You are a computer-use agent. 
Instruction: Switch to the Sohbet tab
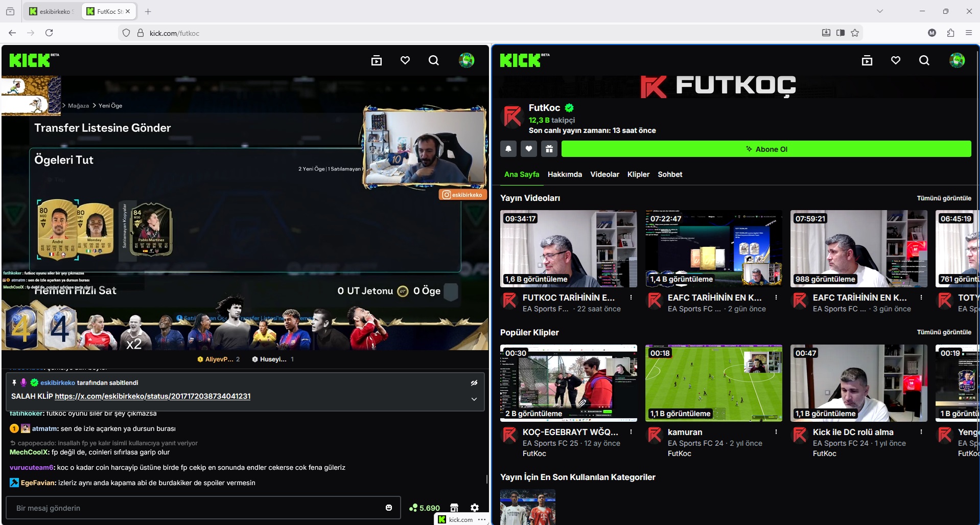click(x=670, y=174)
